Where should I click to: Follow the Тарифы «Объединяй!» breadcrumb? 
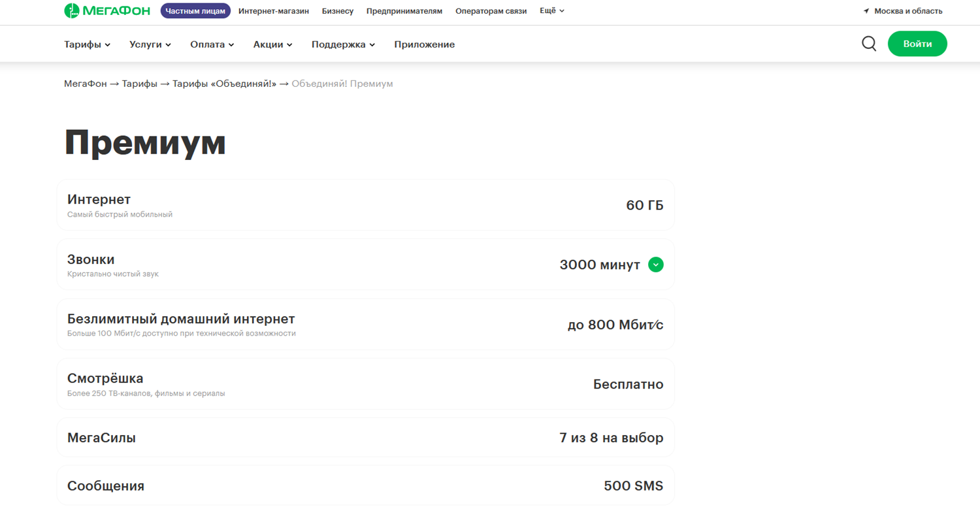pos(225,84)
